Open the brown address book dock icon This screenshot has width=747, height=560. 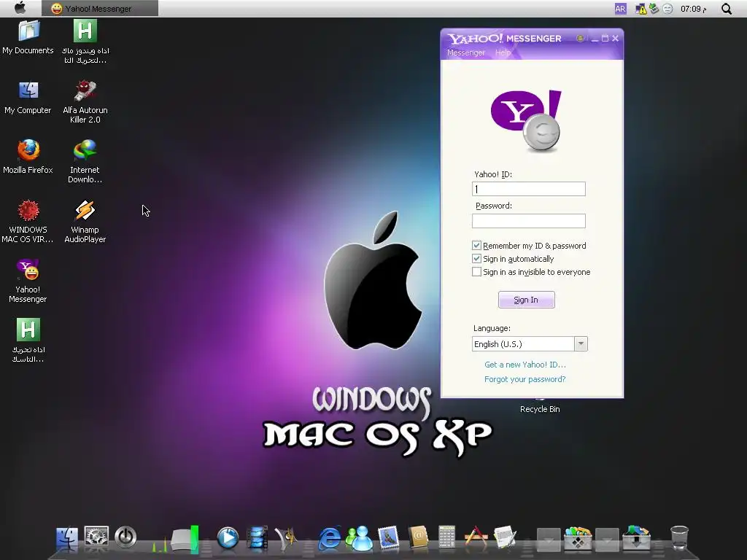pos(418,538)
